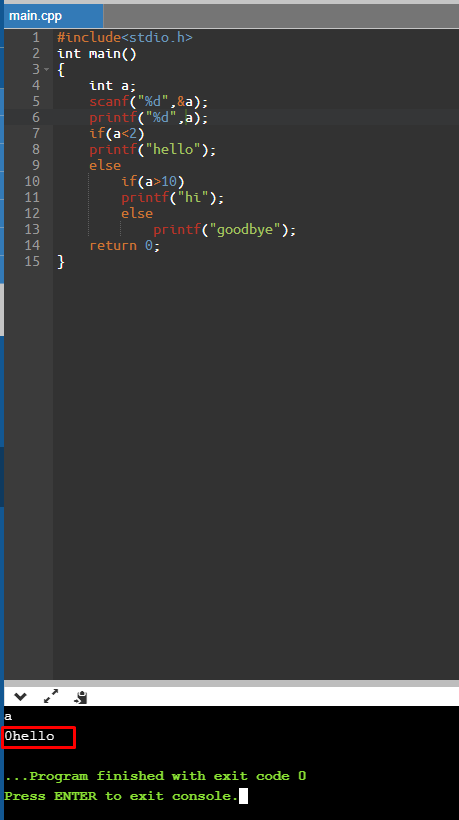Click the divider bar above the console toolbar

click(x=231, y=683)
